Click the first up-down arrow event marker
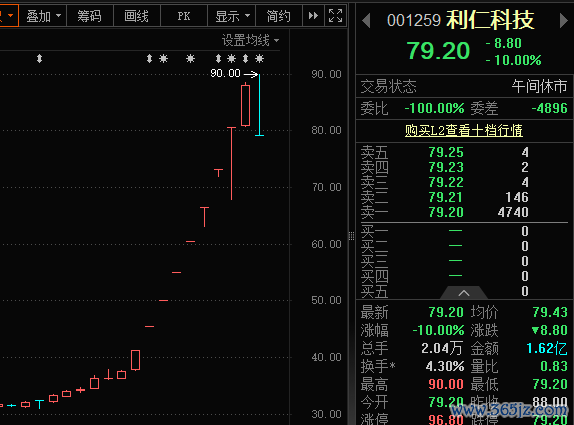 [x=40, y=59]
